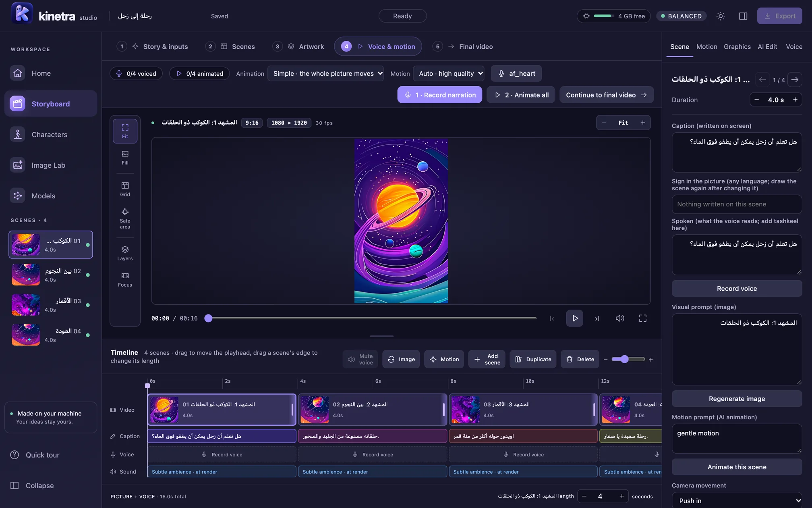Switch to the Motion tab
The width and height of the screenshot is (812, 508).
706,47
